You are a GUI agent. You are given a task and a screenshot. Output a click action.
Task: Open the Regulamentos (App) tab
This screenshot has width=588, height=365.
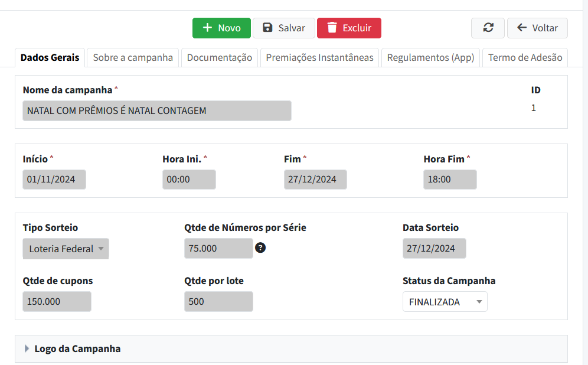pos(430,57)
